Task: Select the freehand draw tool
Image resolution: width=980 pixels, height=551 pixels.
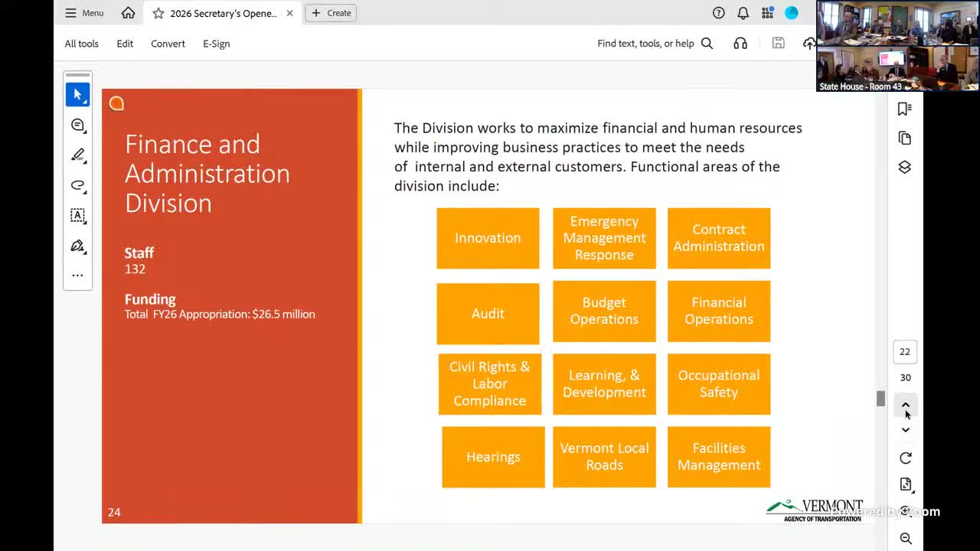Action: click(77, 185)
